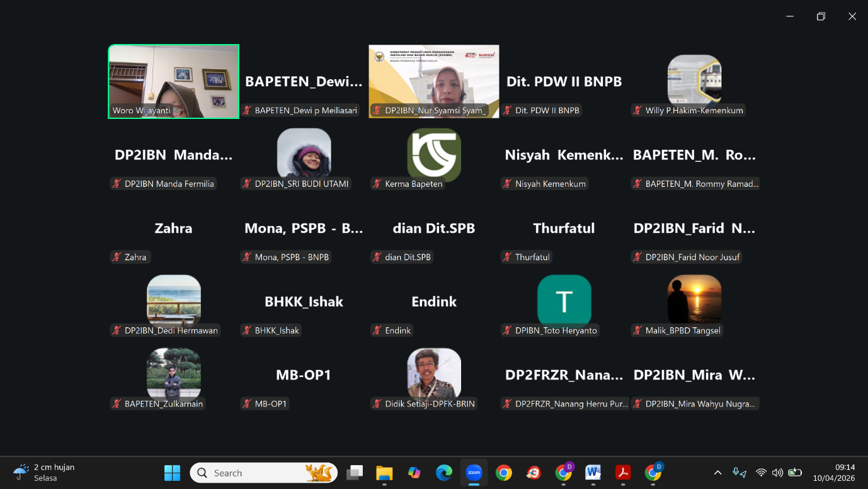Open Adobe Acrobat from the taskbar
Viewport: 868px width, 489px height.
623,473
